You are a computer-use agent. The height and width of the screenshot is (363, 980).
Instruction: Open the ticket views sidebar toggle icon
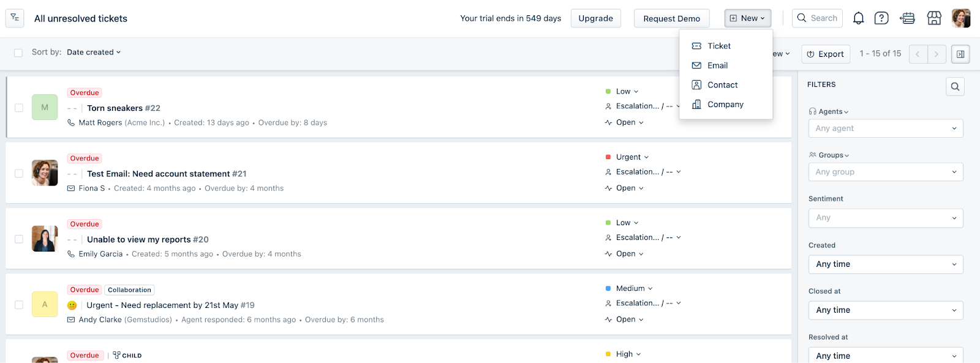15,18
